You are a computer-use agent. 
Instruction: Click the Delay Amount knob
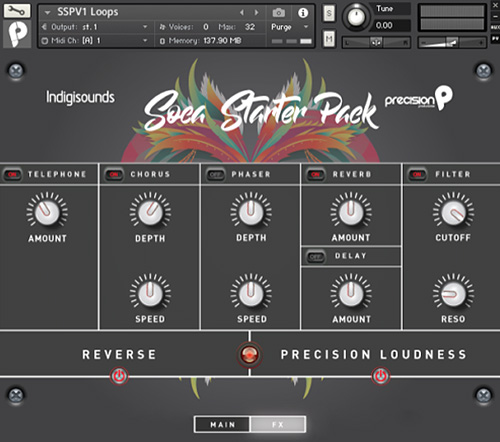click(351, 294)
